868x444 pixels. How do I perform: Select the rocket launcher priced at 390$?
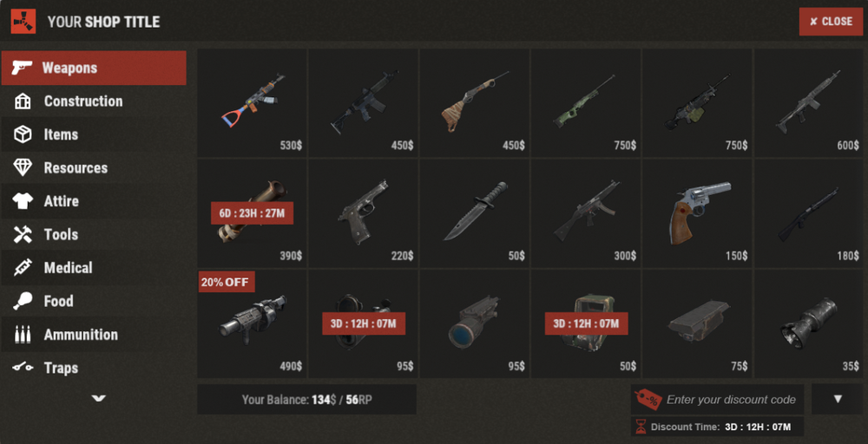[x=252, y=214]
